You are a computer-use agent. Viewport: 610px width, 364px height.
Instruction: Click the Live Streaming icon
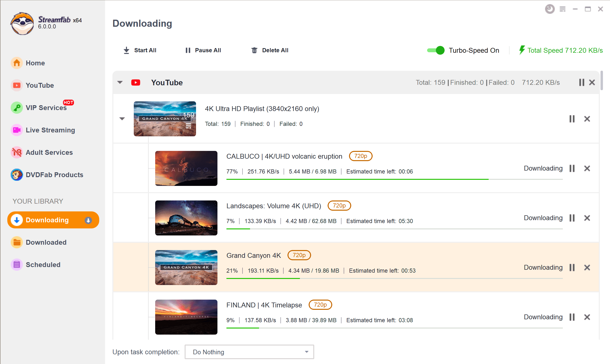pyautogui.click(x=17, y=130)
